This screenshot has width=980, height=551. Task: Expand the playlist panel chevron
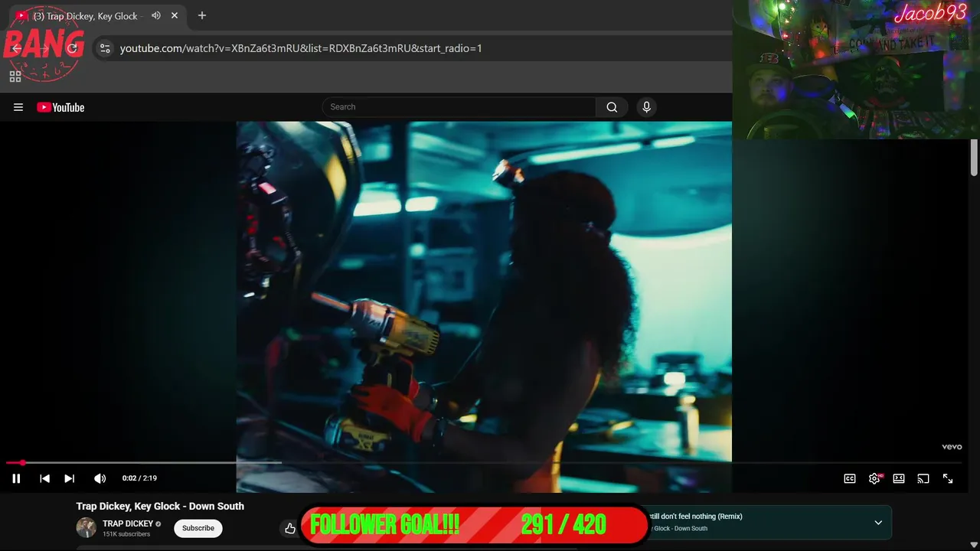click(878, 523)
